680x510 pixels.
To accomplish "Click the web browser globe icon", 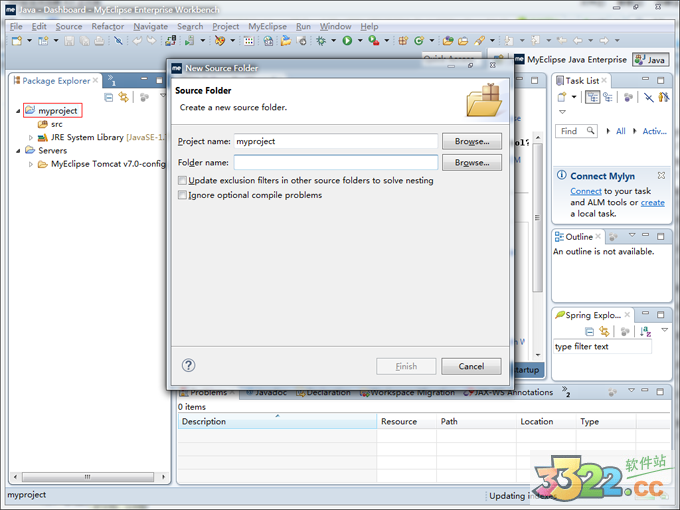I will click(268, 41).
